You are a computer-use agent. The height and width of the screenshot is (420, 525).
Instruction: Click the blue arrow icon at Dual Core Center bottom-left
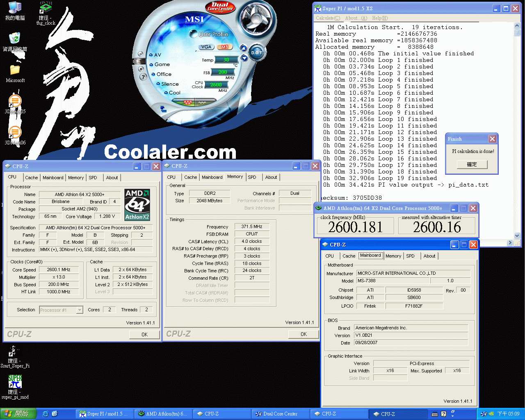[x=163, y=109]
